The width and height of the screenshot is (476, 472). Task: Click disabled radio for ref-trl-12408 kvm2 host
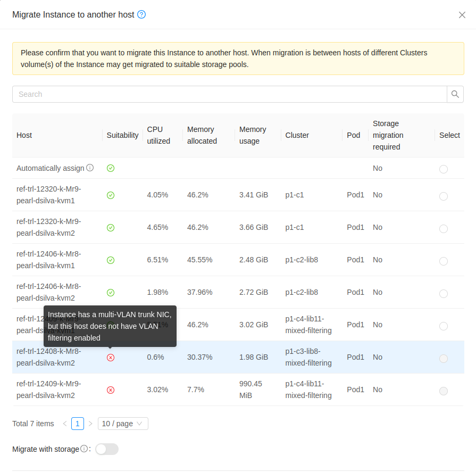444,359
